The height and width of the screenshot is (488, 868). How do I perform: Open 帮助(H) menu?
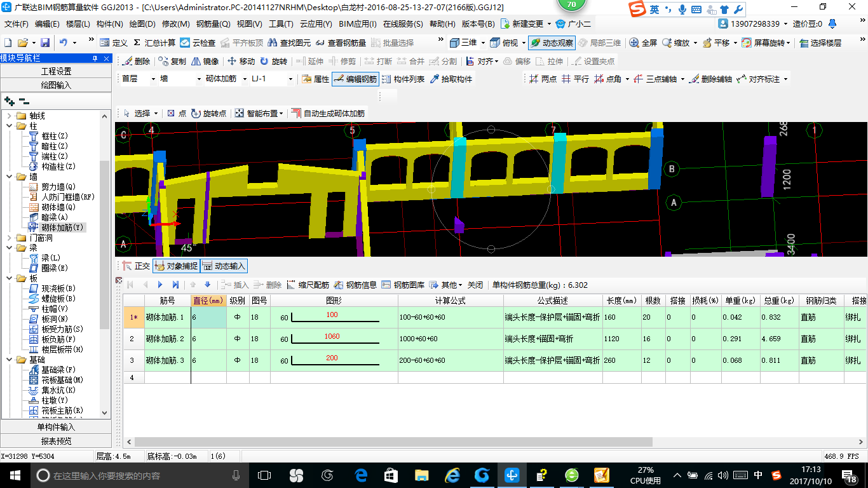click(442, 24)
